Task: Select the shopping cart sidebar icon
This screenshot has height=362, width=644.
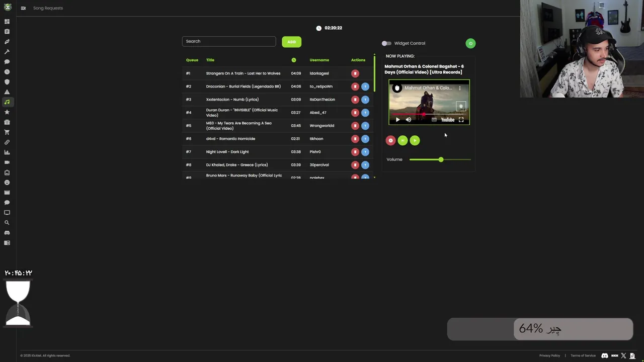Action: (7, 132)
